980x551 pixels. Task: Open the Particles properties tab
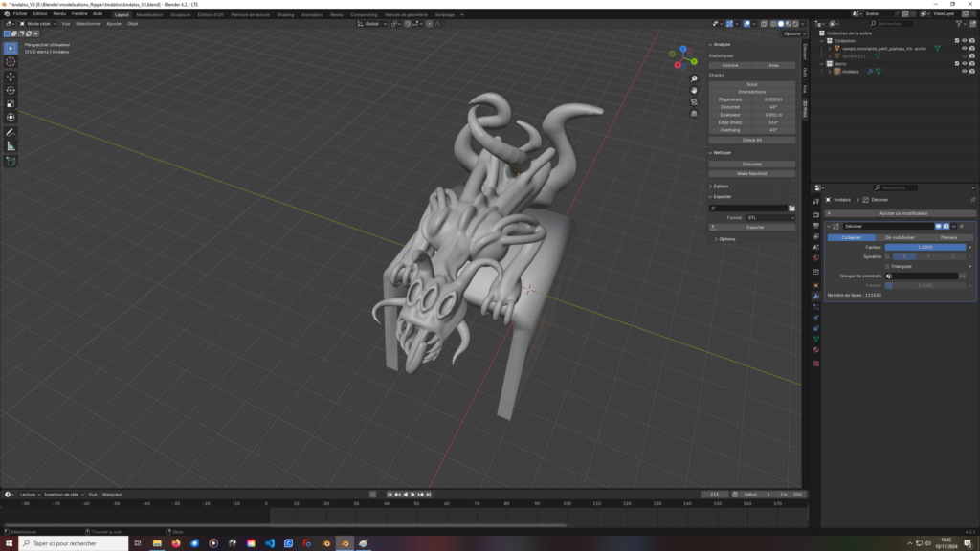coord(816,307)
